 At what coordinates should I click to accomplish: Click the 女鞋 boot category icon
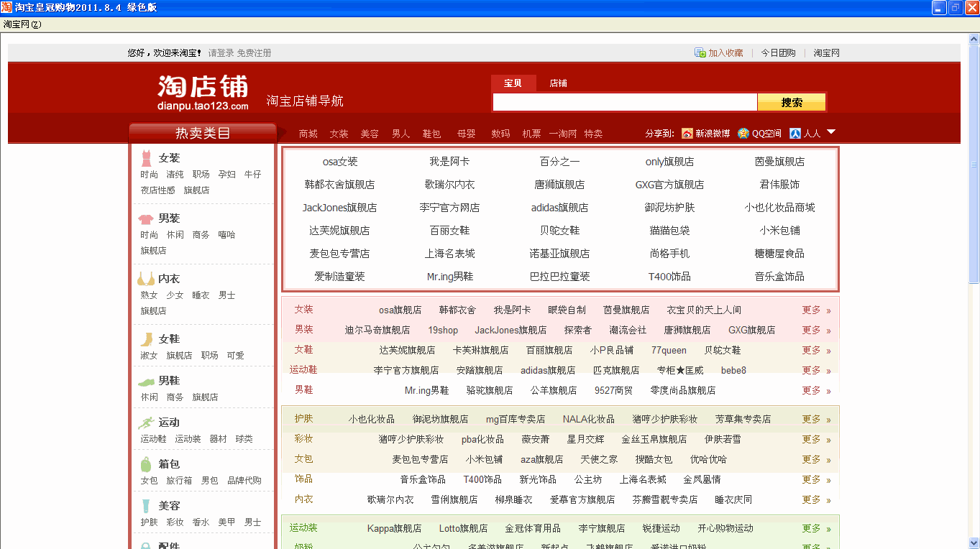pos(147,339)
